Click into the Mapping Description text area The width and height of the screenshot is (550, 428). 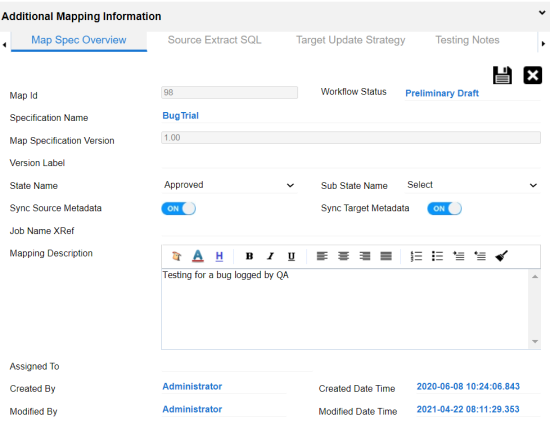pyautogui.click(x=345, y=309)
